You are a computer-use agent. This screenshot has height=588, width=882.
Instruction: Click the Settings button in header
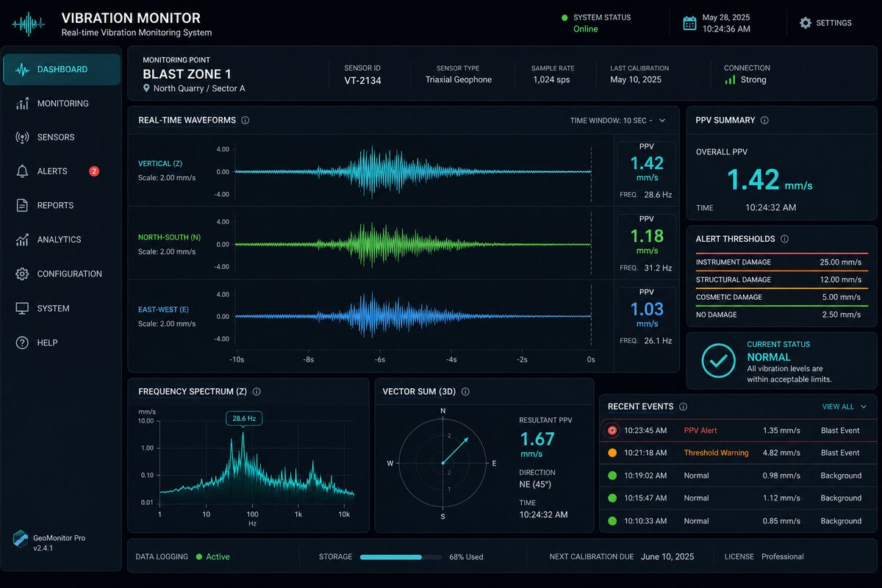pyautogui.click(x=825, y=23)
